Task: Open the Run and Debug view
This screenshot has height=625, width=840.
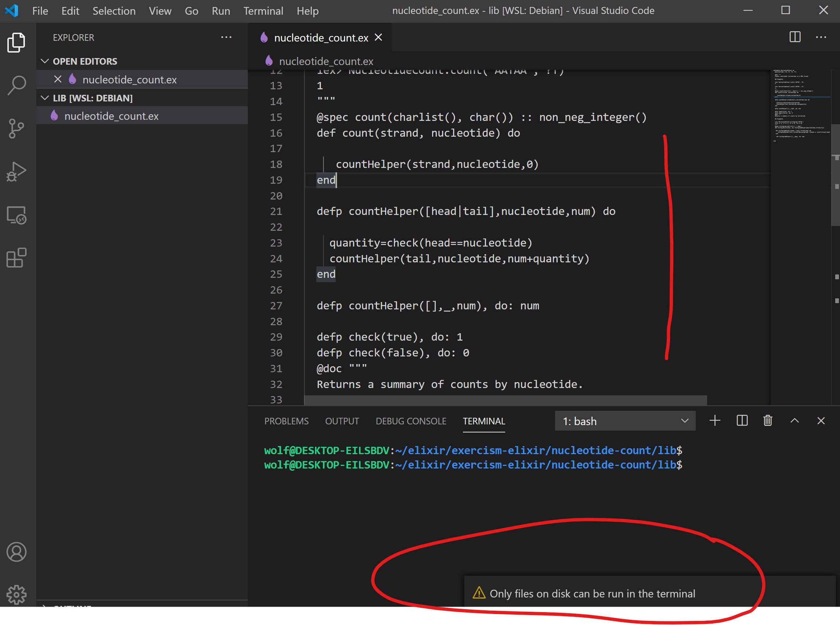Action: click(16, 171)
